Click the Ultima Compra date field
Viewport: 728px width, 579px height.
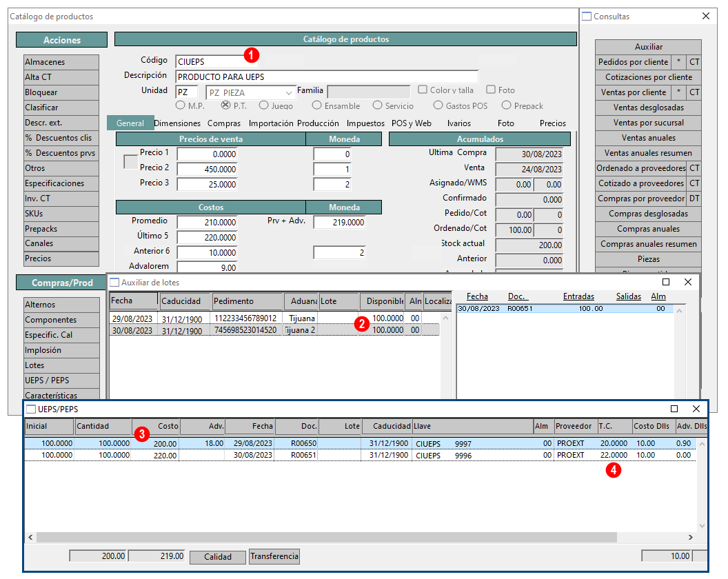coord(529,154)
